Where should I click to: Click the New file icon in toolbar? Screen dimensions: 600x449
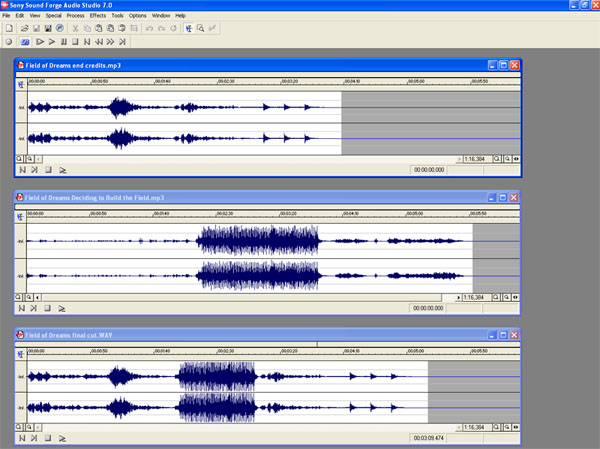pos(8,29)
